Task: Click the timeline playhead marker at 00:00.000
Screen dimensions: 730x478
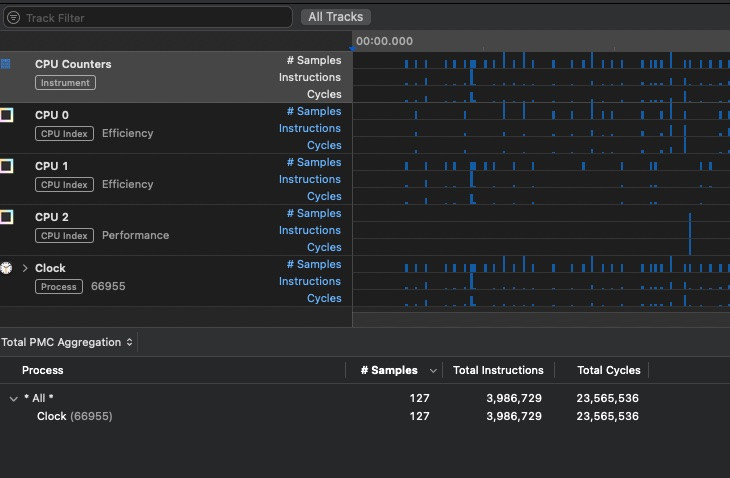Action: (x=352, y=45)
